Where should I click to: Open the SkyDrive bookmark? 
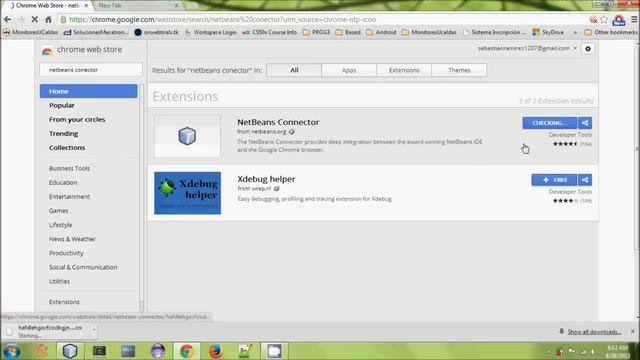pos(549,32)
